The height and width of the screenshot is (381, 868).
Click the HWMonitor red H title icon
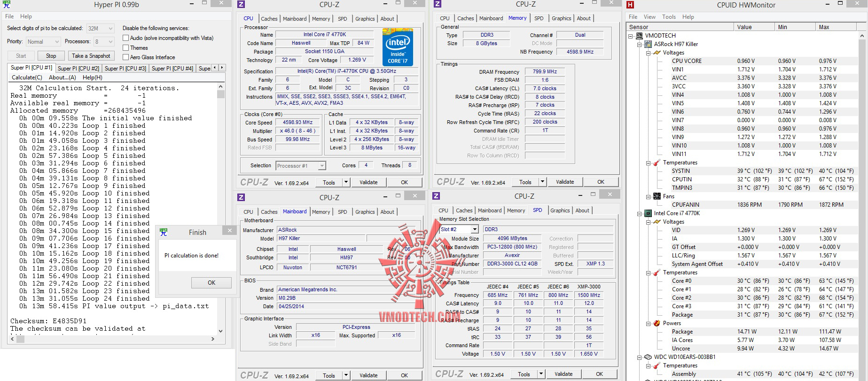pyautogui.click(x=630, y=5)
